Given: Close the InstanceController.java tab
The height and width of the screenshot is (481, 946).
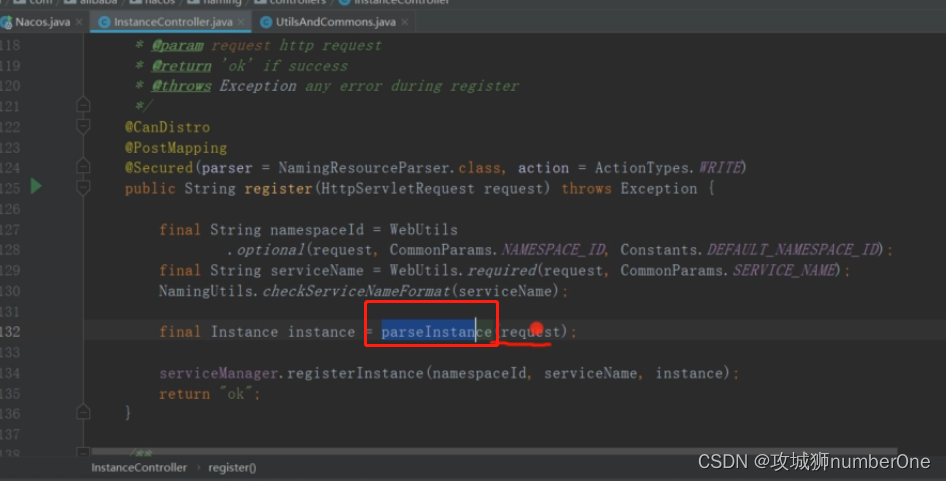Looking at the screenshot, I should click(241, 22).
